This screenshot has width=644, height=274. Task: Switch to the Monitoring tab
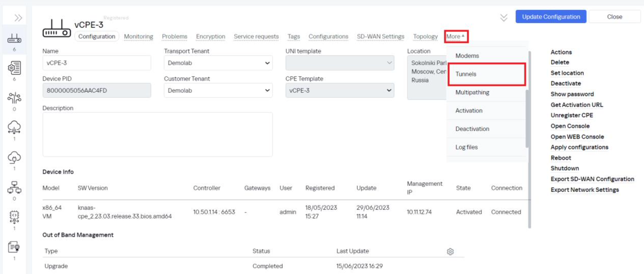(139, 37)
